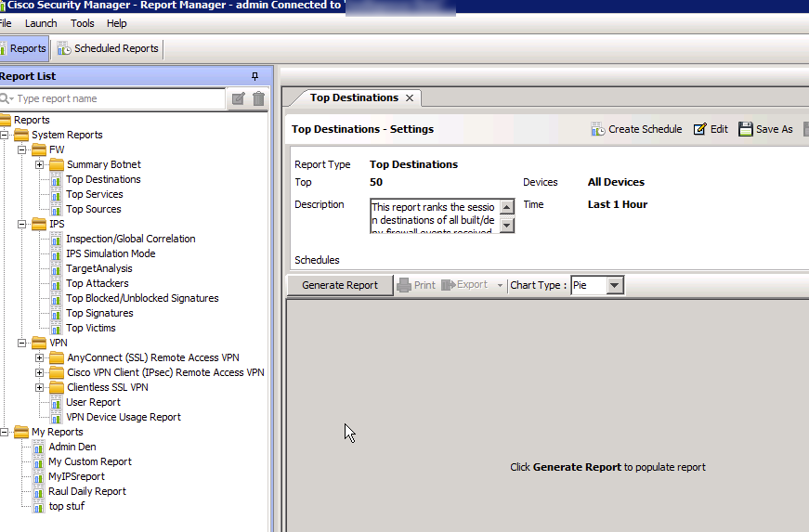Click the report name search field
This screenshot has width=809, height=532.
click(116, 98)
